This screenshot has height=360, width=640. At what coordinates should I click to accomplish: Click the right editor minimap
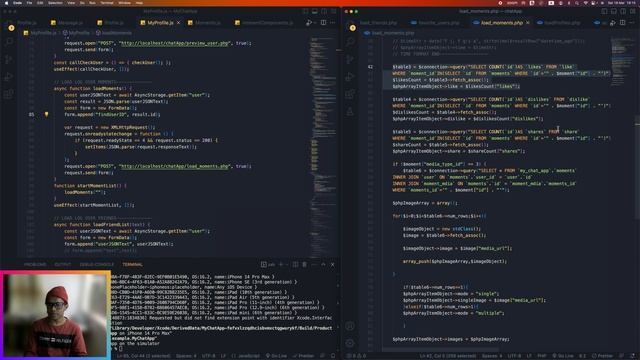point(622,61)
